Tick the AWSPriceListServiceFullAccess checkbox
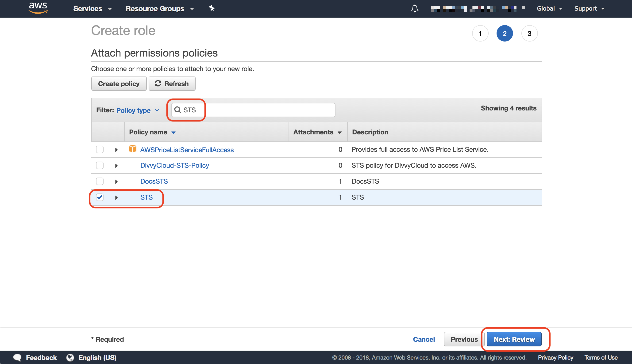 100,150
